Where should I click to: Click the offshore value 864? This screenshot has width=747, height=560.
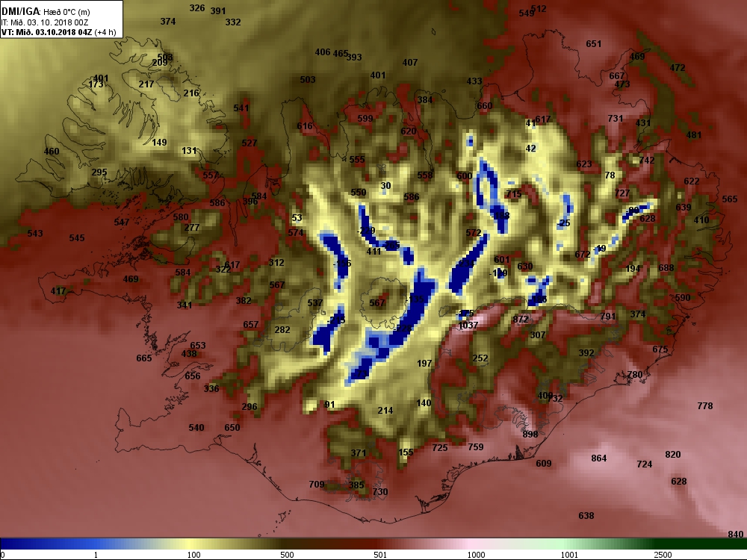(x=599, y=458)
